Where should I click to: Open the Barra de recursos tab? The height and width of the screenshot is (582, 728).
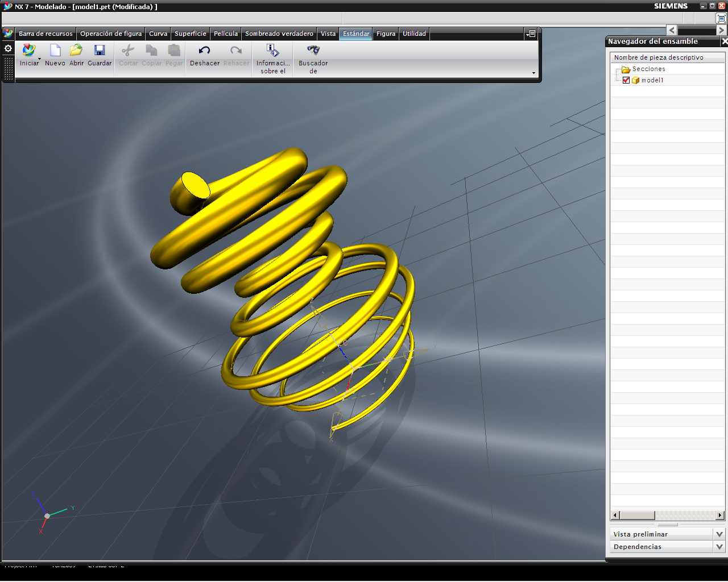point(45,34)
